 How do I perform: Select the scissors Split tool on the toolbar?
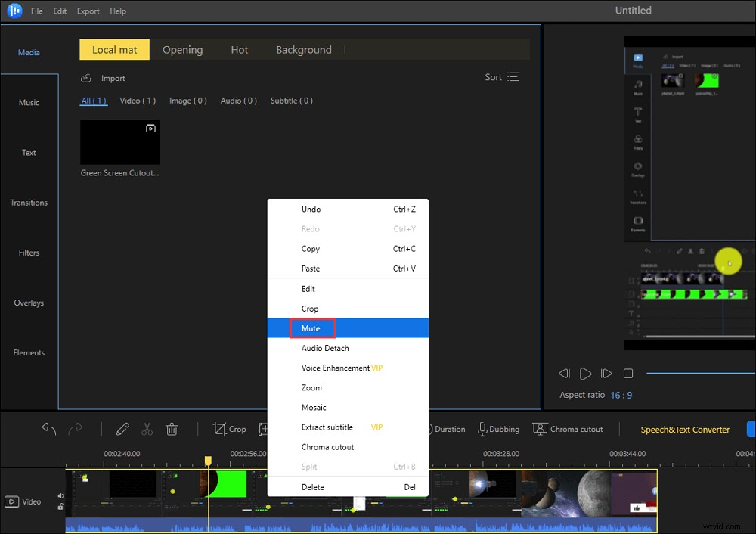click(147, 429)
